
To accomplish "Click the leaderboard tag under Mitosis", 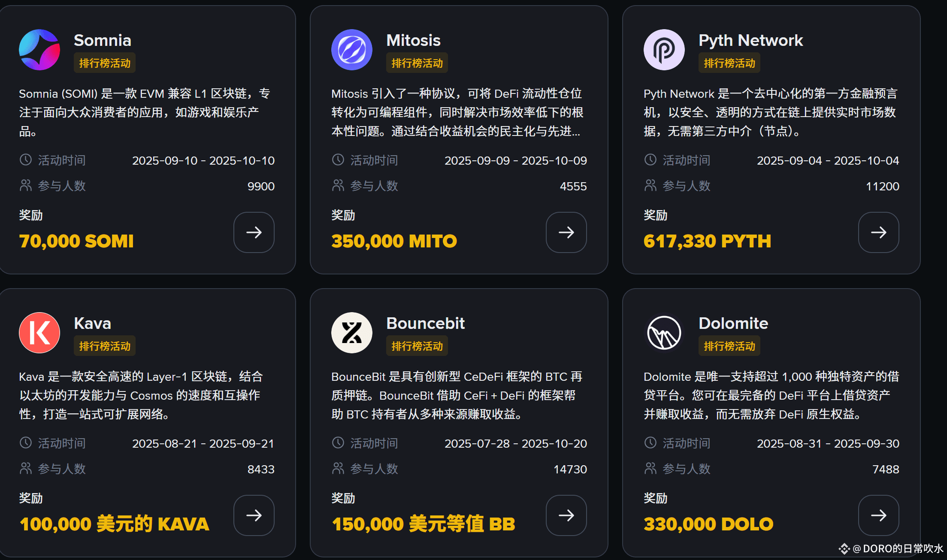I will [417, 63].
